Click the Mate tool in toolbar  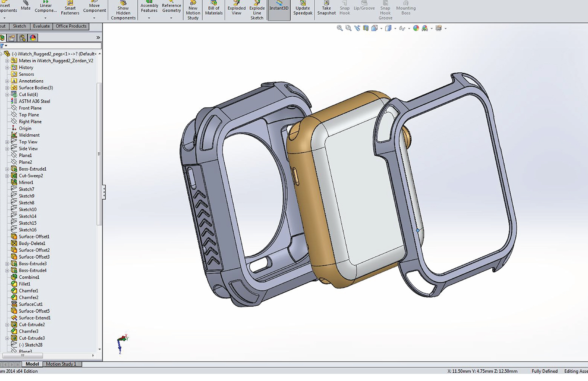(26, 6)
